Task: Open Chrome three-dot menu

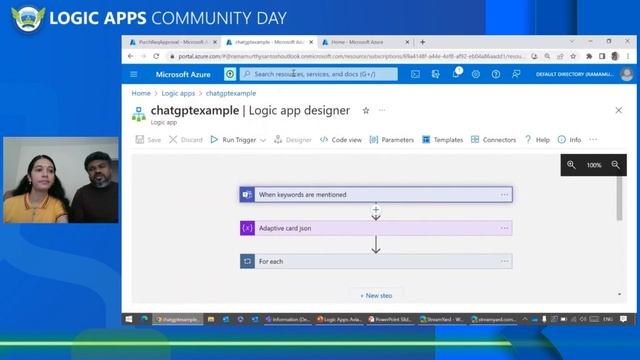Action: pyautogui.click(x=628, y=56)
